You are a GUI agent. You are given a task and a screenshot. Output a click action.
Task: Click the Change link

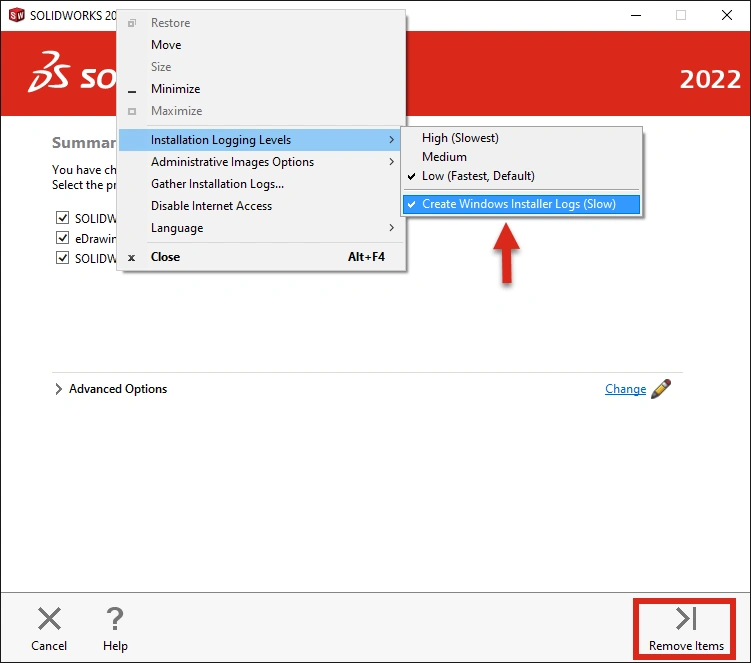(625, 389)
